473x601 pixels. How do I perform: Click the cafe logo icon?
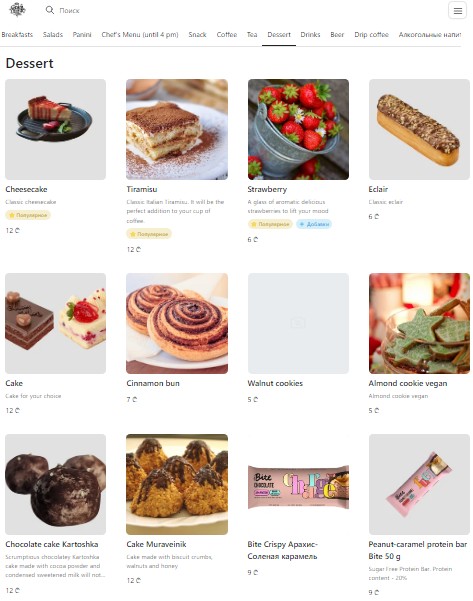point(17,10)
